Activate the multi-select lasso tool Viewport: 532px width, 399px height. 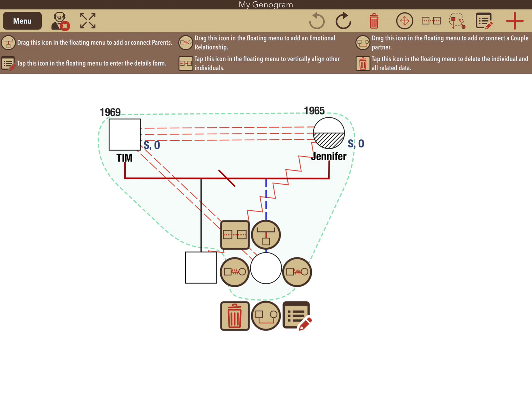click(457, 21)
